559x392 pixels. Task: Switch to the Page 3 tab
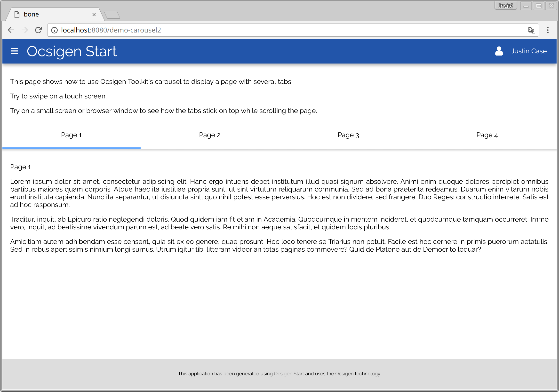(x=348, y=135)
